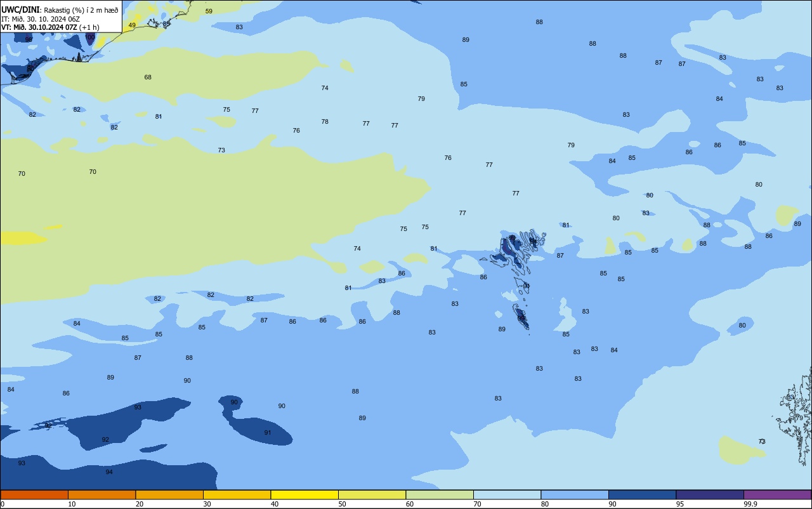Select the 30–40 golden legend swatch
This screenshot has height=509, width=812.
[237, 494]
